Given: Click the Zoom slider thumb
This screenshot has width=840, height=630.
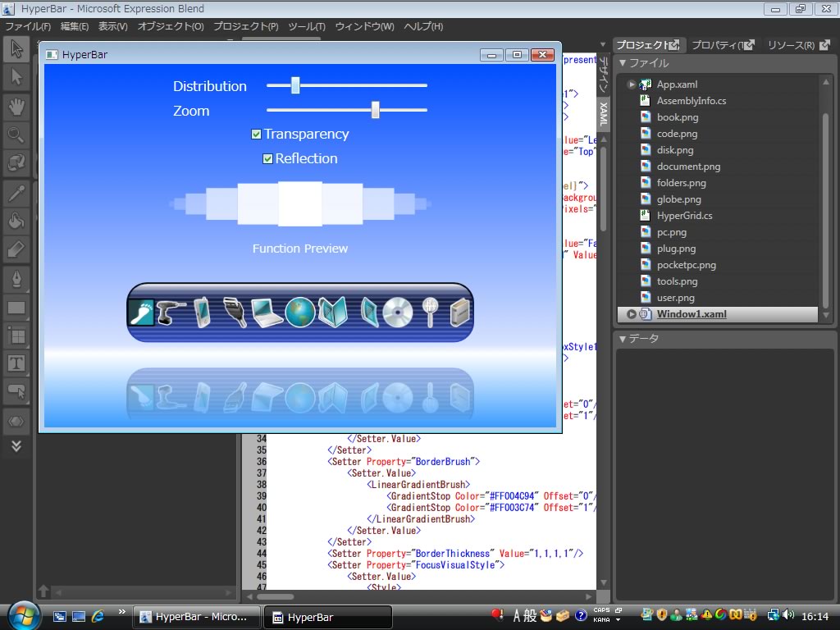Looking at the screenshot, I should (375, 110).
